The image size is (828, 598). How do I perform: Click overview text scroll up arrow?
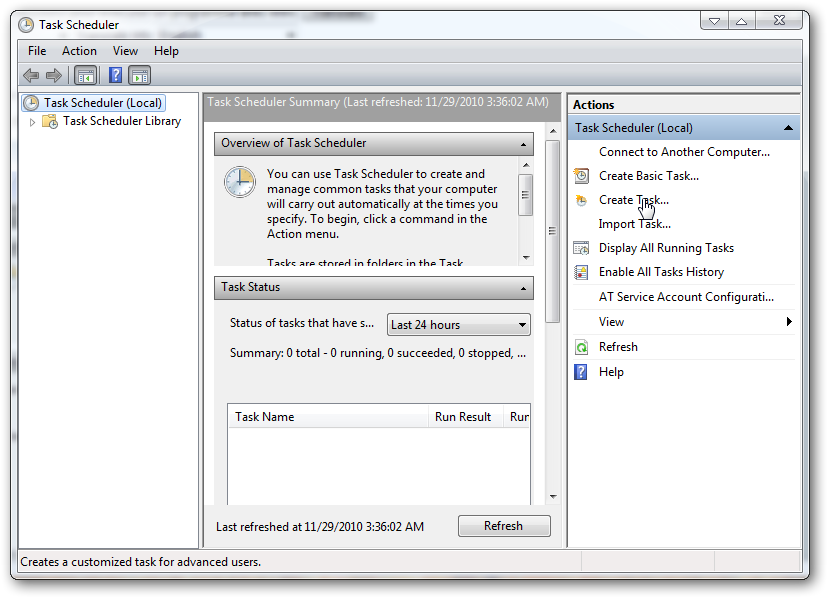coord(526,165)
